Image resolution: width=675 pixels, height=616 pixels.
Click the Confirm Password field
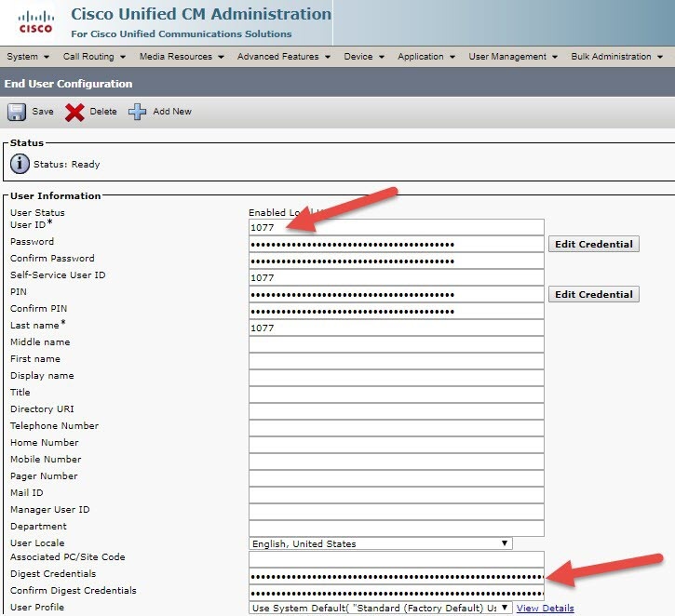point(397,261)
